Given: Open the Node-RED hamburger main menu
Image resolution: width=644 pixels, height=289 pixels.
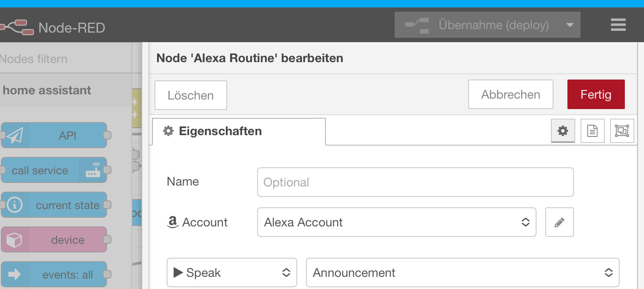Looking at the screenshot, I should [618, 25].
